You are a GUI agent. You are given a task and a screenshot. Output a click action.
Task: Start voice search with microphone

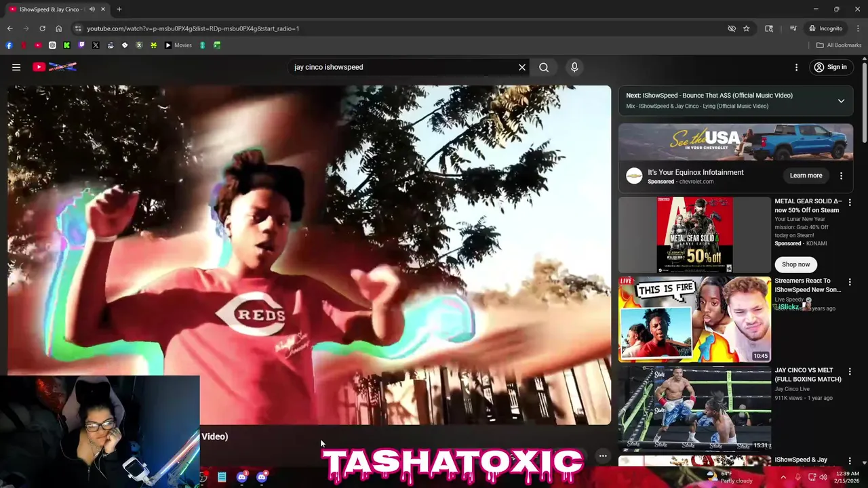tap(574, 67)
